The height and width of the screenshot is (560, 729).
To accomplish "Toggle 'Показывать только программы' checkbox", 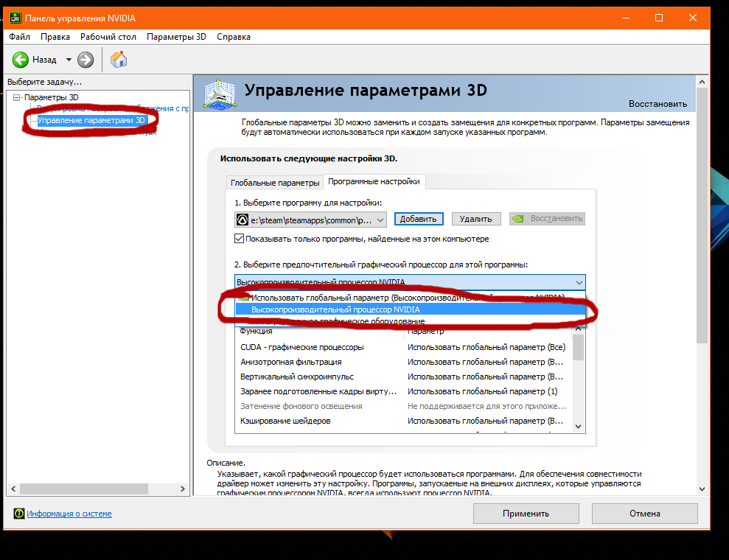I will click(240, 239).
